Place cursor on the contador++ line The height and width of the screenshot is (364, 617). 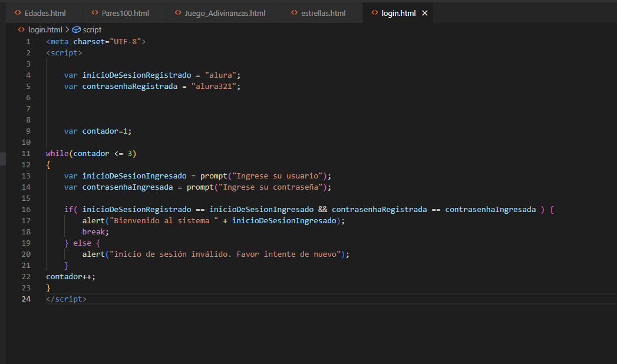click(70, 277)
